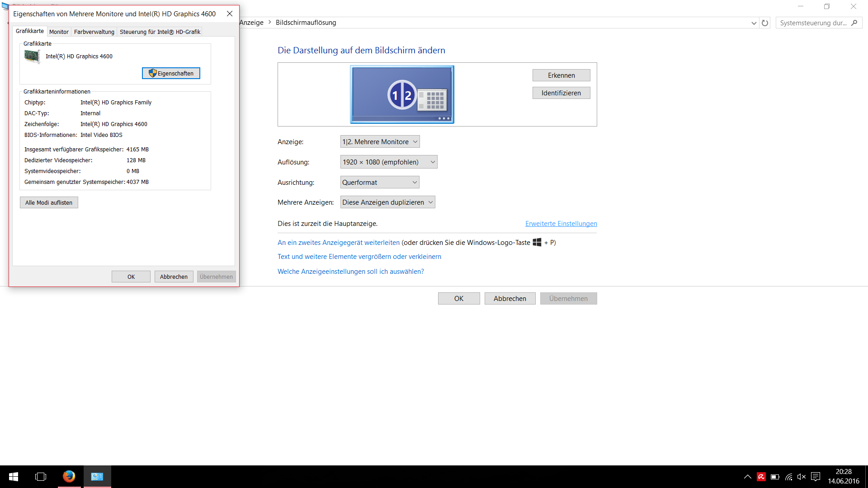Click the Eigenschaften button with shield
This screenshot has width=868, height=488.
171,73
